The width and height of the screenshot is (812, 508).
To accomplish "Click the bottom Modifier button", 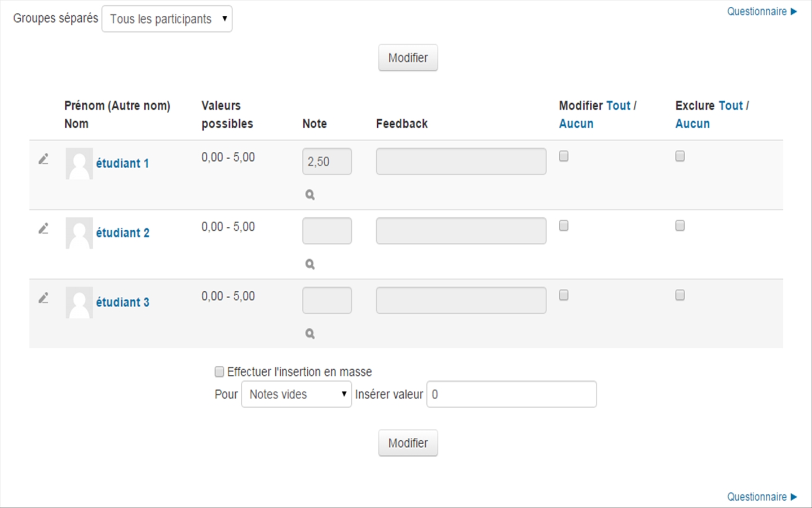I will (x=408, y=443).
